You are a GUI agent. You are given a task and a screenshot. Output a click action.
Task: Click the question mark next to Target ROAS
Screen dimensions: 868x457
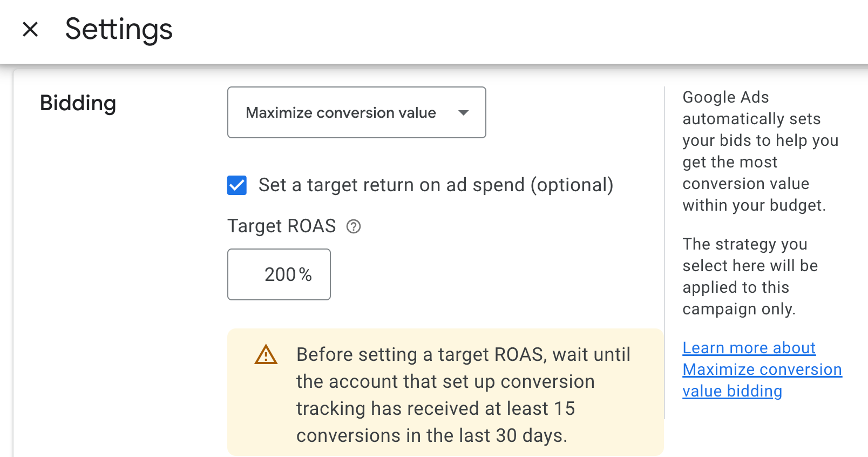pos(354,227)
